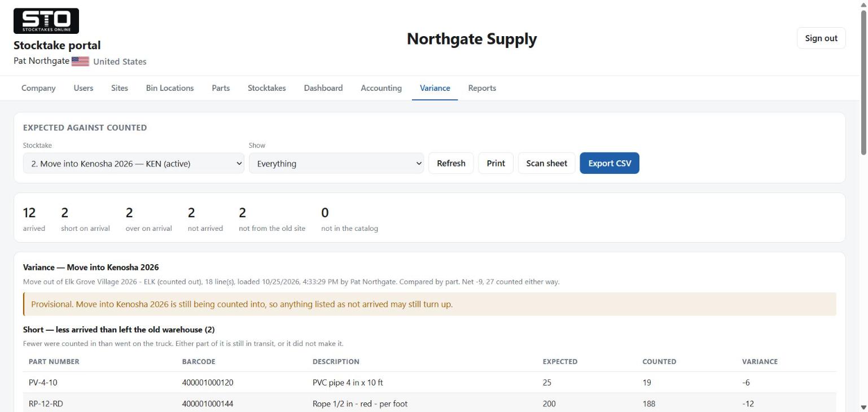This screenshot has height=412, width=868.
Task: Go to the Accounting tab
Action: click(382, 88)
